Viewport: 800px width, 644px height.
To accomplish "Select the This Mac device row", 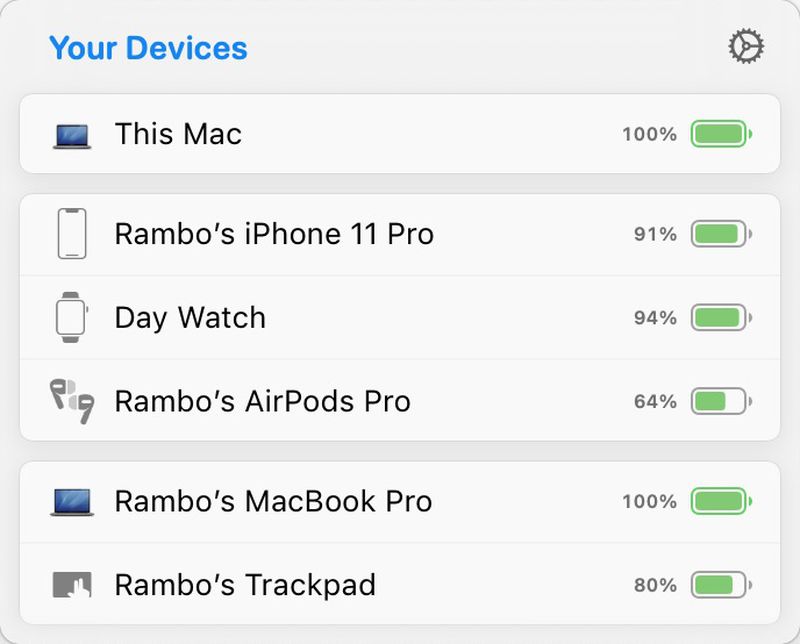I will [x=300, y=134].
